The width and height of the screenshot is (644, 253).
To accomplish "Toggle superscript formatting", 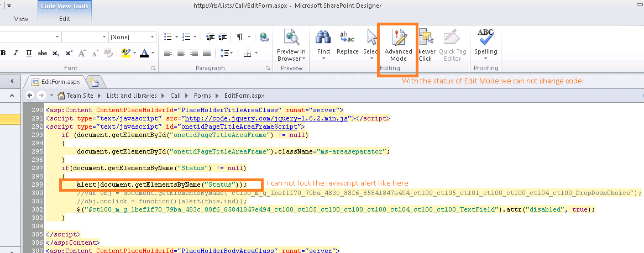I will coord(69,53).
